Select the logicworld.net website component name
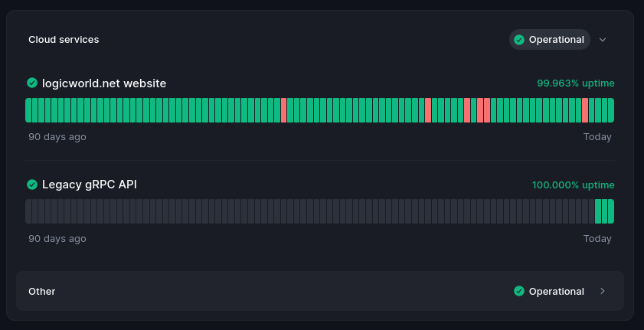The width and height of the screenshot is (644, 330). (x=104, y=83)
